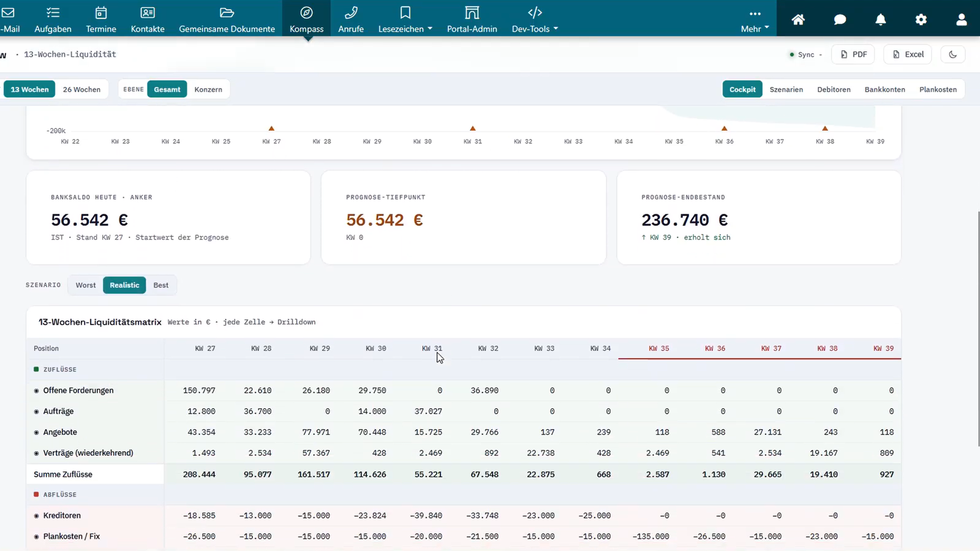Choose Realistic scenario
This screenshot has width=980, height=551.
pos(124,285)
